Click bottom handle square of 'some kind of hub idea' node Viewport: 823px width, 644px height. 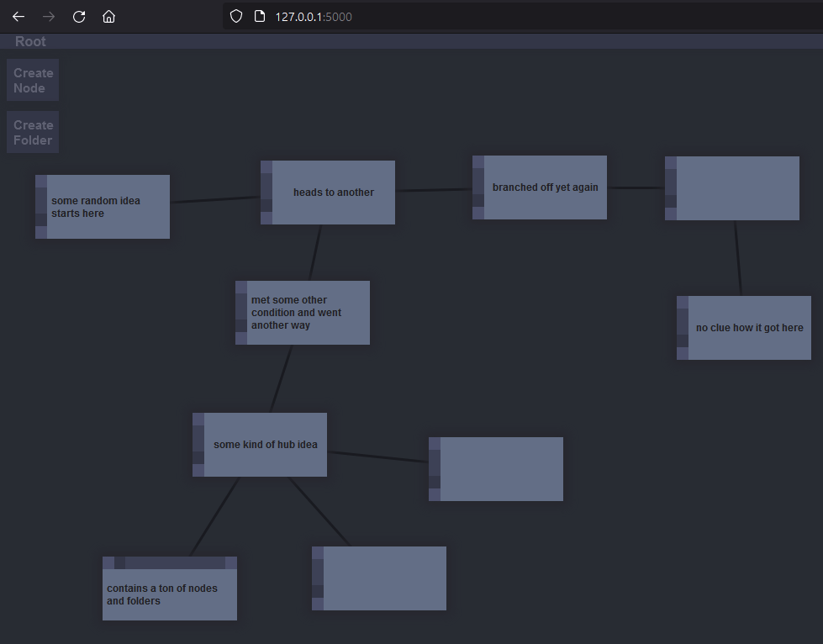click(198, 471)
